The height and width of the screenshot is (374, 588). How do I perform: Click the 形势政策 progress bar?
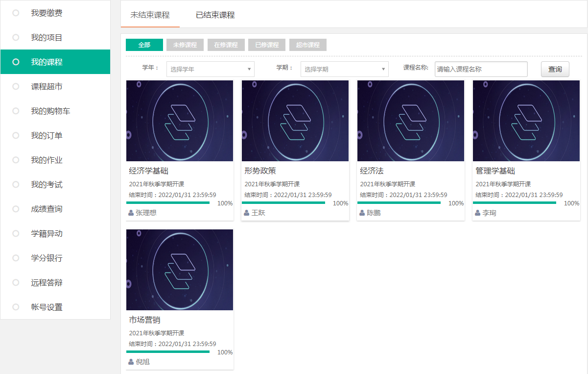tap(283, 202)
